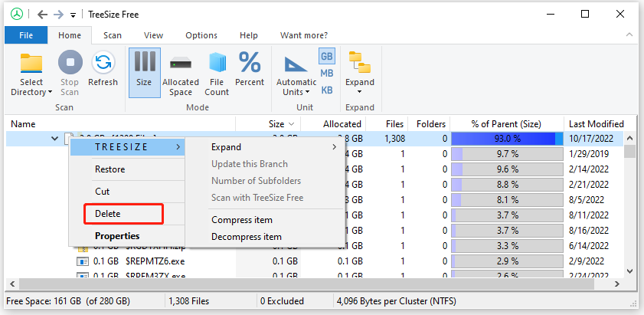Viewport: 644px width, 315px height.
Task: Switch to the Home tab
Action: [x=70, y=35]
